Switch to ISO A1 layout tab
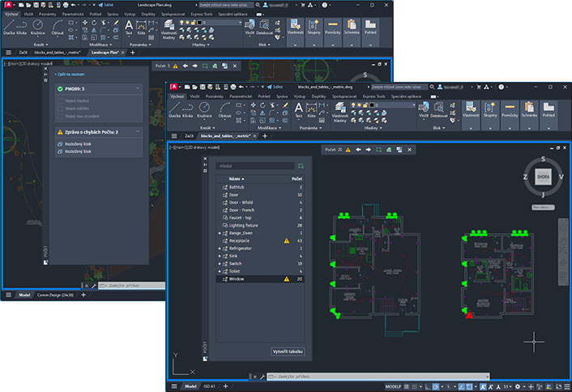Screen dimensions: 572x392 pyautogui.click(x=209, y=386)
